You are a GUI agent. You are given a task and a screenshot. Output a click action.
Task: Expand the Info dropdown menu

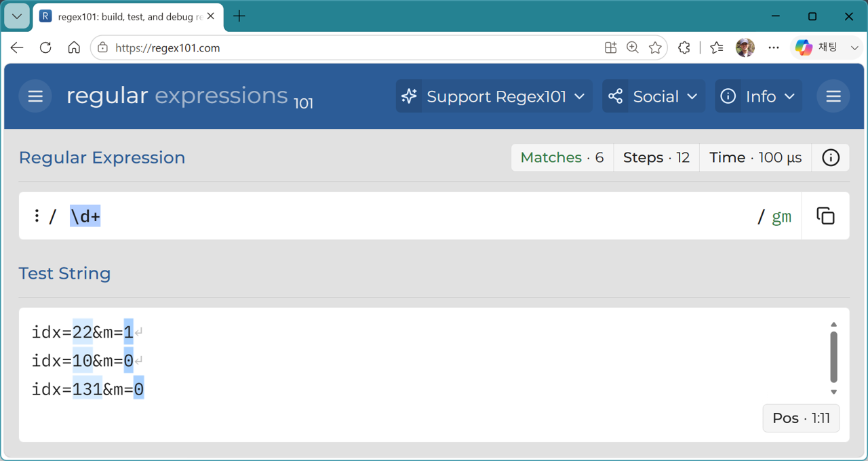[758, 96]
